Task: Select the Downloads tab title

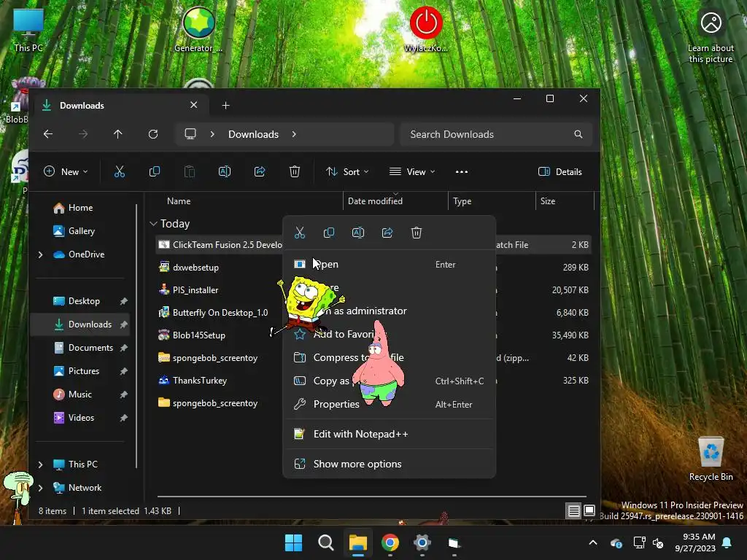Action: 82,106
